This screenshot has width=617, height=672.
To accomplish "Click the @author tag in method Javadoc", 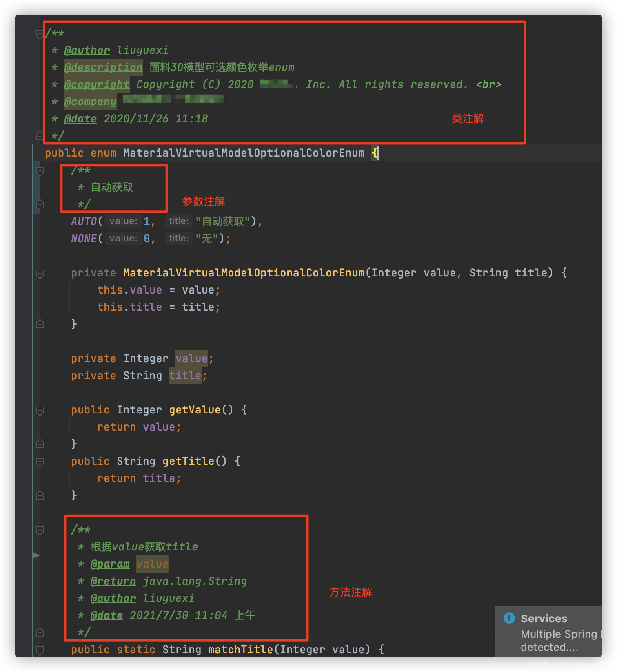I will pos(113,598).
